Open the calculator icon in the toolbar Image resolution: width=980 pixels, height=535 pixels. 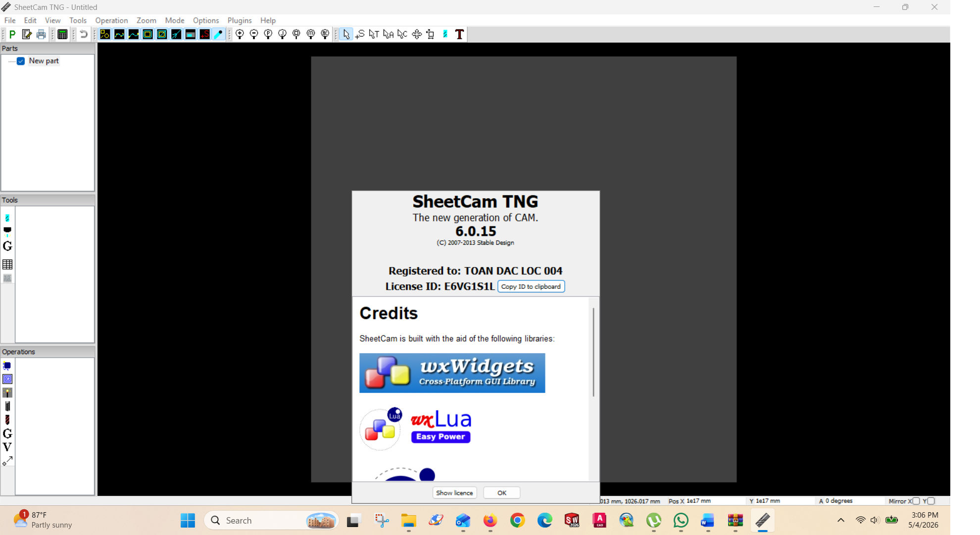click(62, 34)
